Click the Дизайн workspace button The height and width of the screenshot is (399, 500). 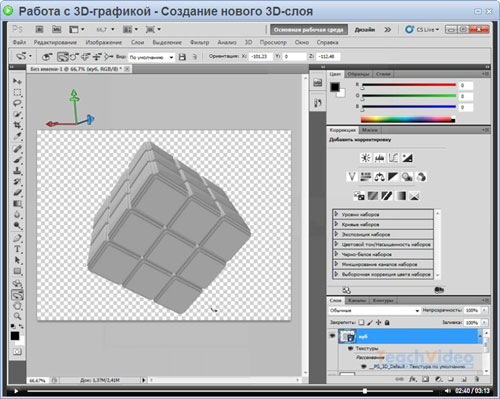click(x=365, y=30)
